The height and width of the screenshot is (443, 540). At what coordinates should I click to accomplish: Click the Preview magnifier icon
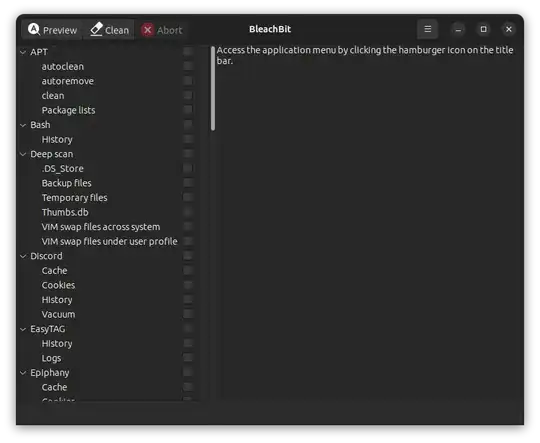click(x=34, y=30)
